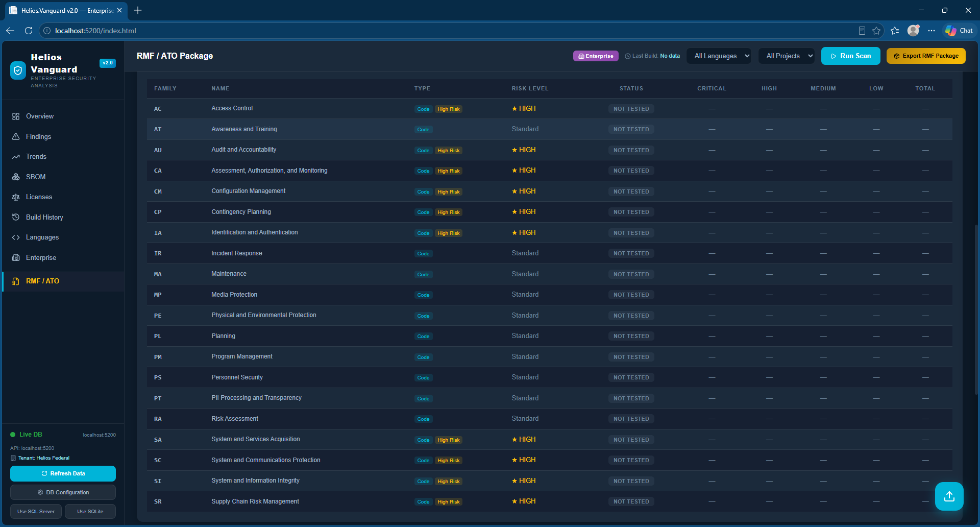Click the Risk Assessment row name
The image size is (980, 527).
point(235,419)
